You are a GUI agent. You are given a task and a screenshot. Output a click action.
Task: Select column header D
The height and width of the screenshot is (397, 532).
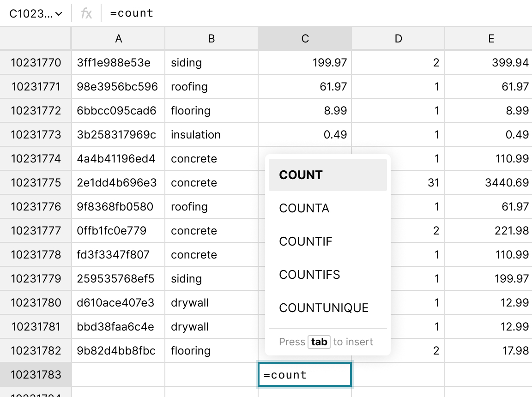click(x=398, y=39)
